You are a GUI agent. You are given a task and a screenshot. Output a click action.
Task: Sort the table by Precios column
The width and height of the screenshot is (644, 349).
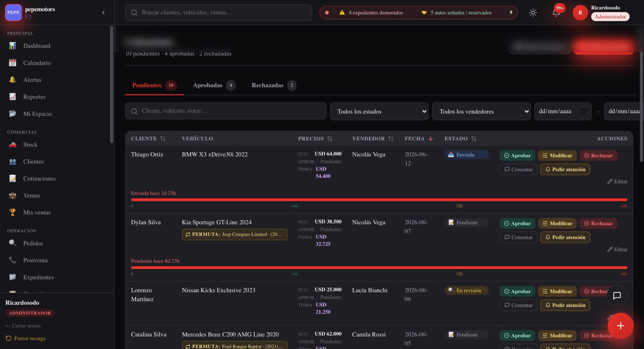315,138
